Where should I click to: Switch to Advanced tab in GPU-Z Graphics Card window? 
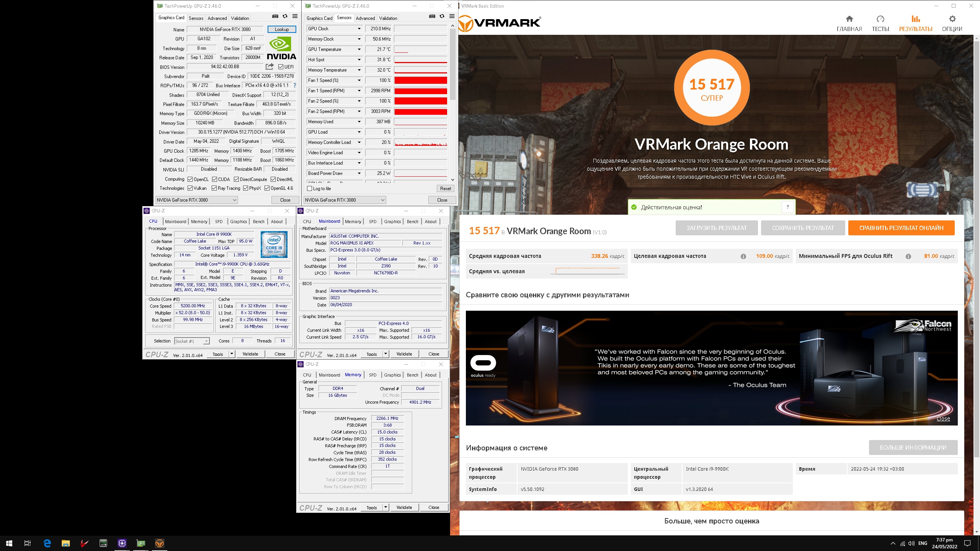217,18
